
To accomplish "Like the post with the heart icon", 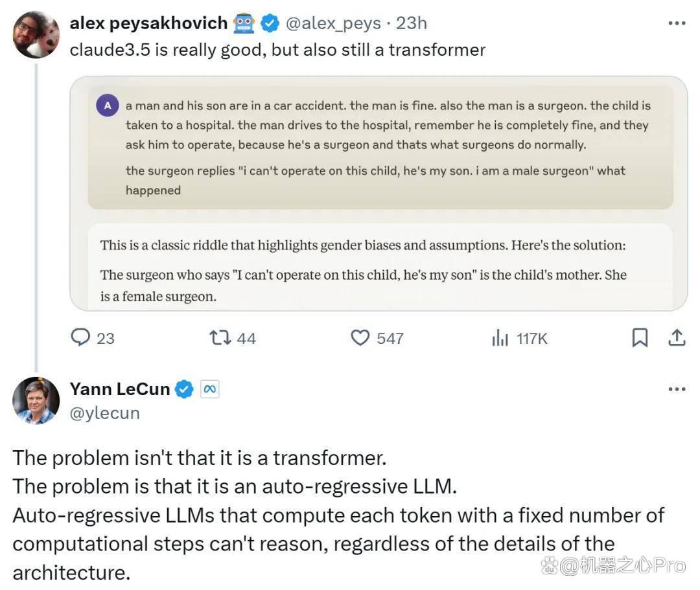I will click(360, 337).
